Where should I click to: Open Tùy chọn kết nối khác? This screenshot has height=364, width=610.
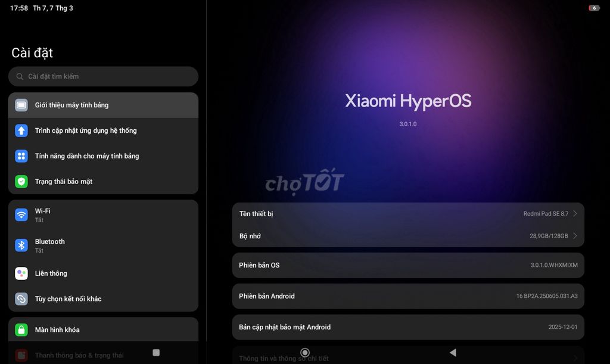point(103,298)
